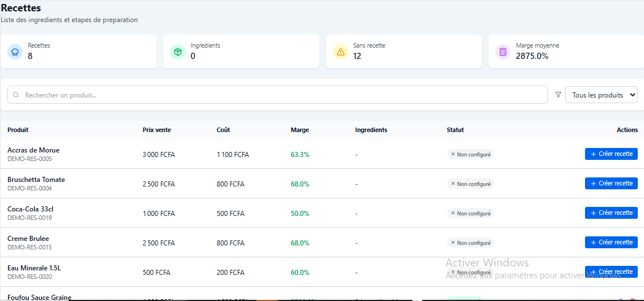Click the yellow warning Sans recette icon
Screen dimensions: 644x301
(340, 52)
